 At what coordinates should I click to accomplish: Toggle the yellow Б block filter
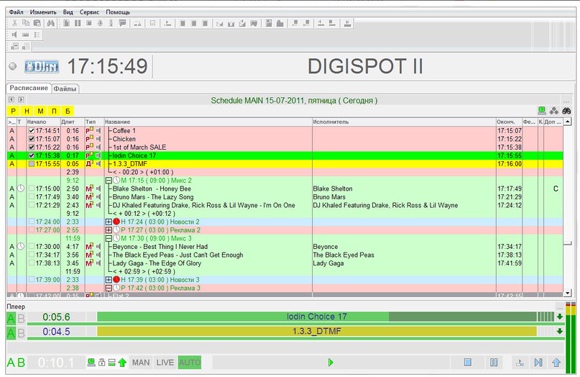pos(68,111)
